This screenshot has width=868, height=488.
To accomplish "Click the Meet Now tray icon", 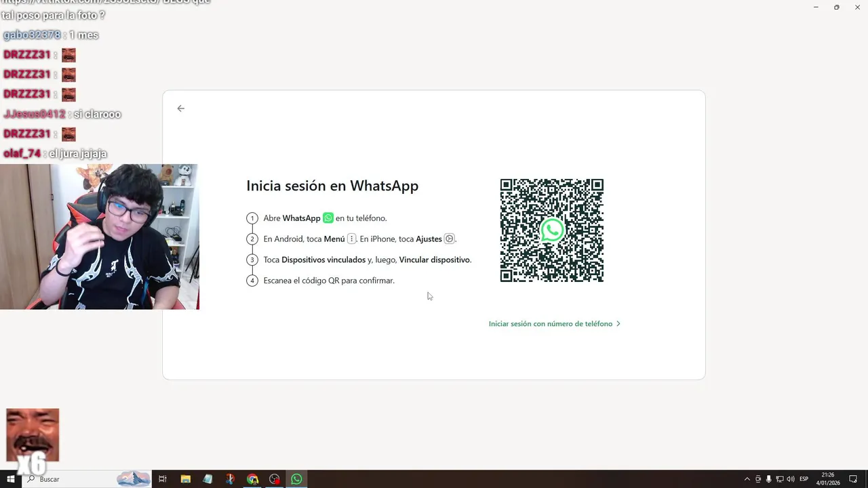I will (x=758, y=479).
